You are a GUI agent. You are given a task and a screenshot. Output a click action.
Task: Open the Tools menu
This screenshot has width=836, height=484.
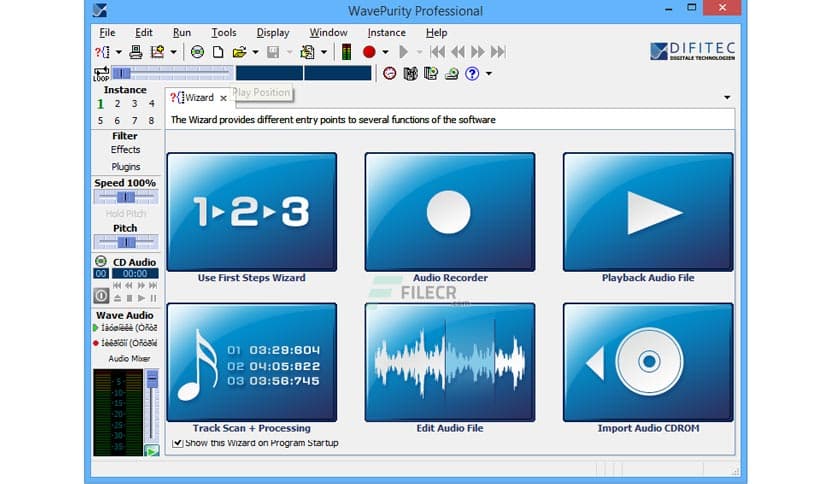click(x=224, y=33)
